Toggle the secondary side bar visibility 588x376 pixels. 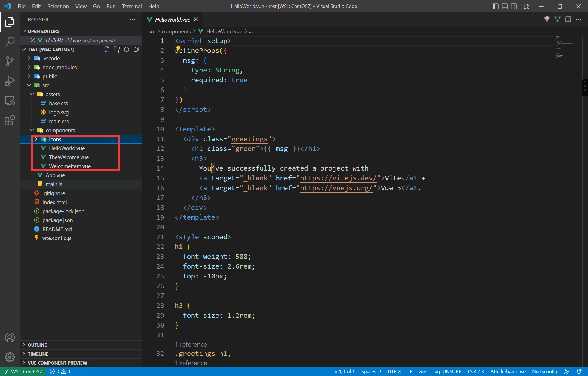click(514, 6)
